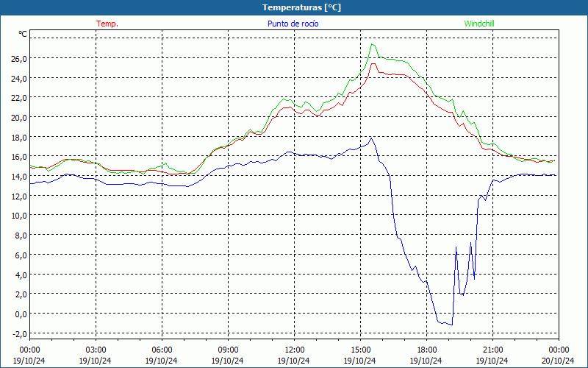Click the 0,0 y-axis value
This screenshot has width=588, height=368.
[x=21, y=314]
